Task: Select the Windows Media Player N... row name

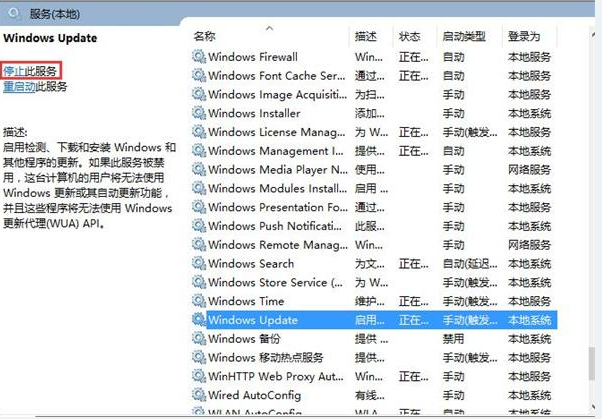Action: (x=278, y=170)
